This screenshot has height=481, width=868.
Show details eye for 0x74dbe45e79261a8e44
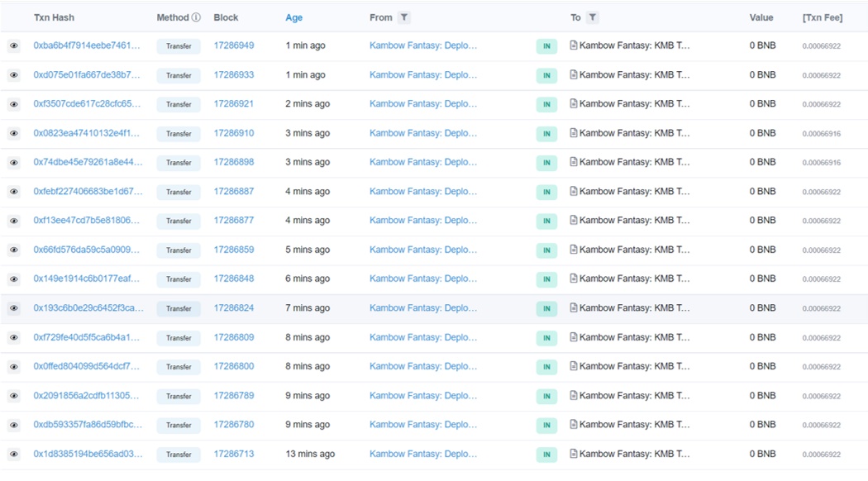[14, 163]
